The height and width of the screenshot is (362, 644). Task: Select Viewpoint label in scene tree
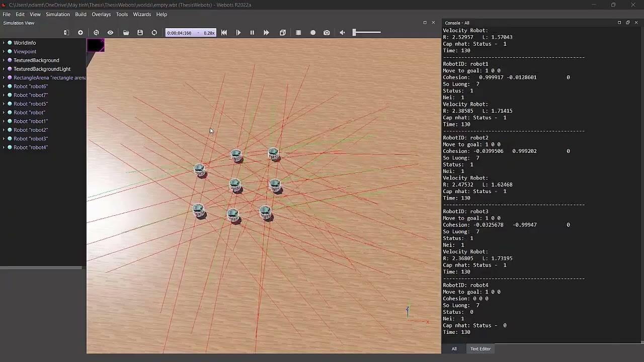[25, 51]
